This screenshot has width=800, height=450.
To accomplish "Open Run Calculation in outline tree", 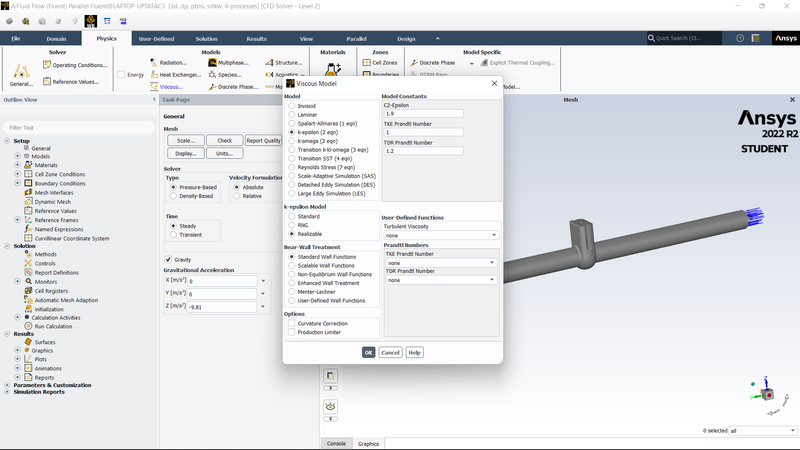I will 53,327.
